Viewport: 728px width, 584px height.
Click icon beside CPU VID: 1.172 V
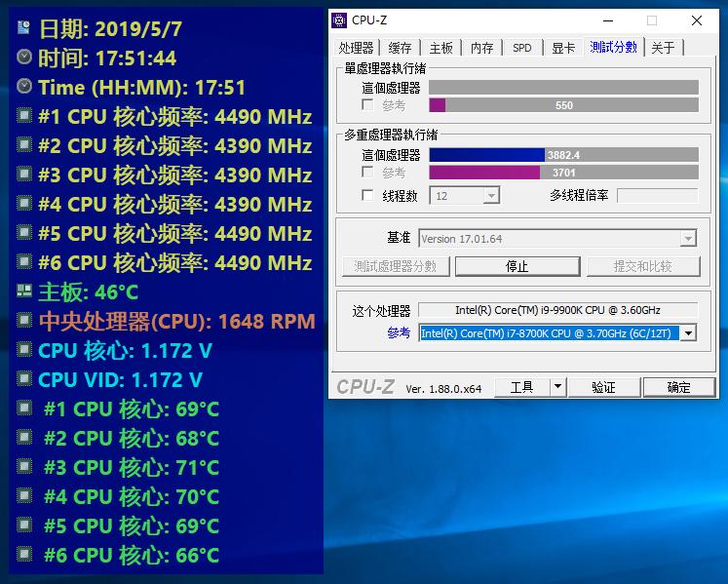click(24, 378)
